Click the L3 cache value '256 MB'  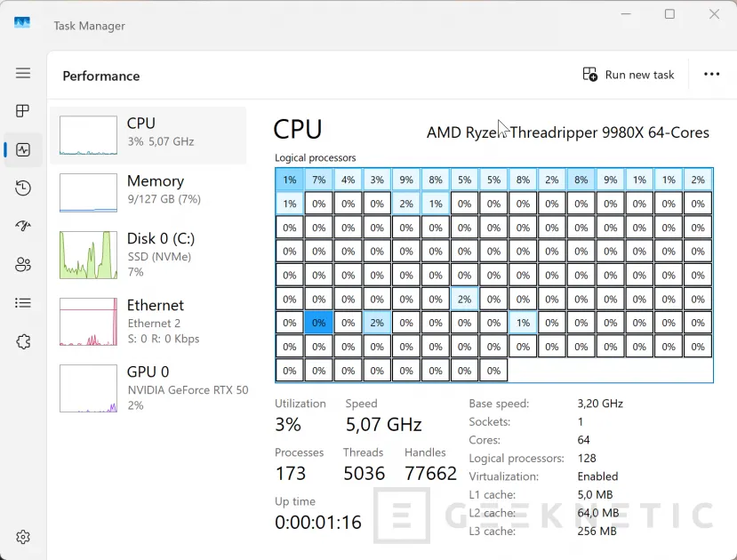pyautogui.click(x=597, y=532)
